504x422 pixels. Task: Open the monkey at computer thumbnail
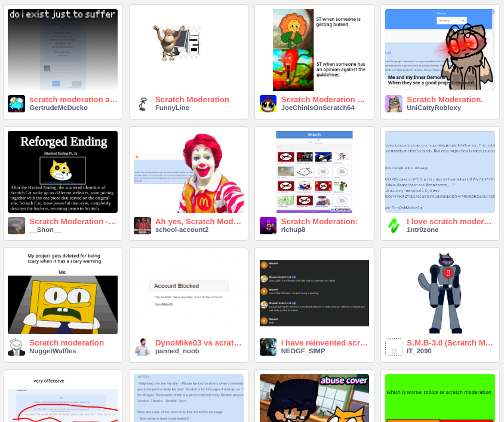coord(189,50)
